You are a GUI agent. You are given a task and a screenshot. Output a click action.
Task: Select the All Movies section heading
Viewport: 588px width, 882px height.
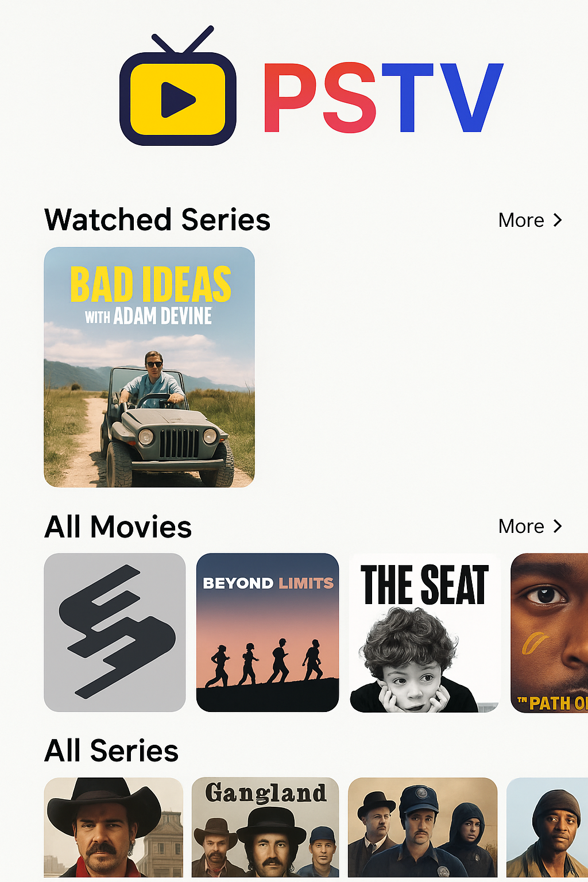pyautogui.click(x=118, y=527)
